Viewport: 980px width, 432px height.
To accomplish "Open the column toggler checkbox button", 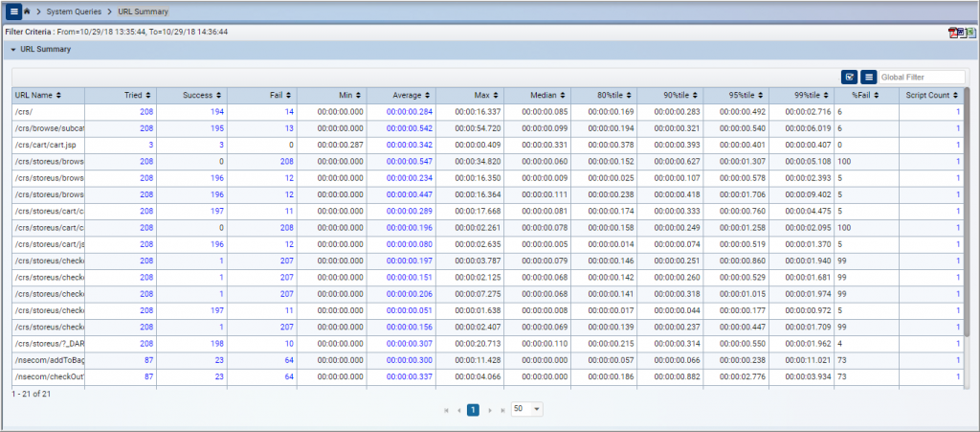I will [x=850, y=77].
